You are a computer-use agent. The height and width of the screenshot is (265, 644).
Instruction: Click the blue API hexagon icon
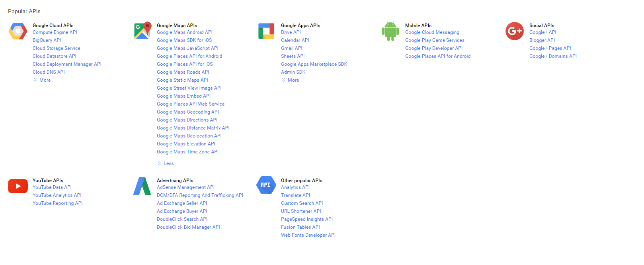[x=266, y=185]
